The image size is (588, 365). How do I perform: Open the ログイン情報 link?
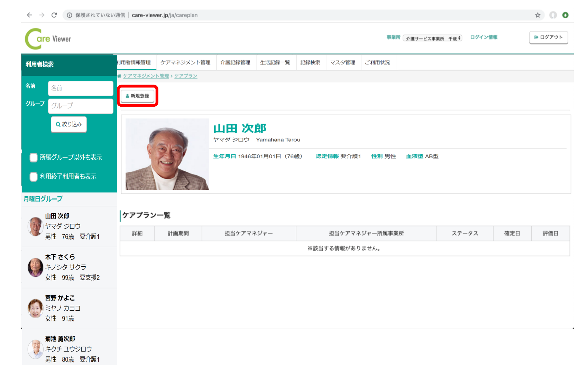[484, 37]
